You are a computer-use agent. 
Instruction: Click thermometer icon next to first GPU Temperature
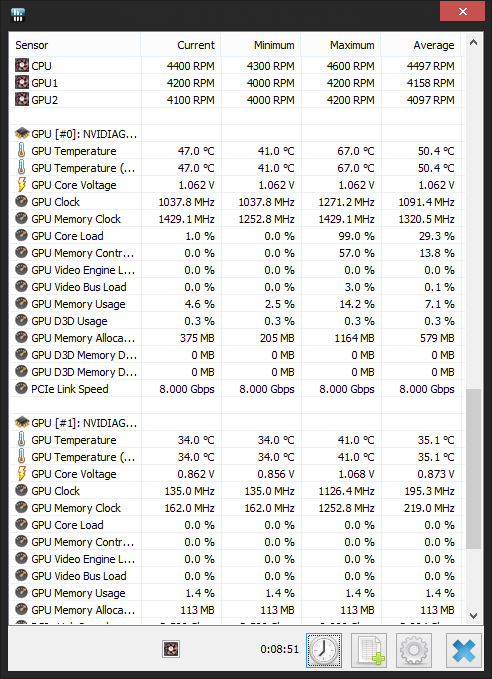point(21,151)
